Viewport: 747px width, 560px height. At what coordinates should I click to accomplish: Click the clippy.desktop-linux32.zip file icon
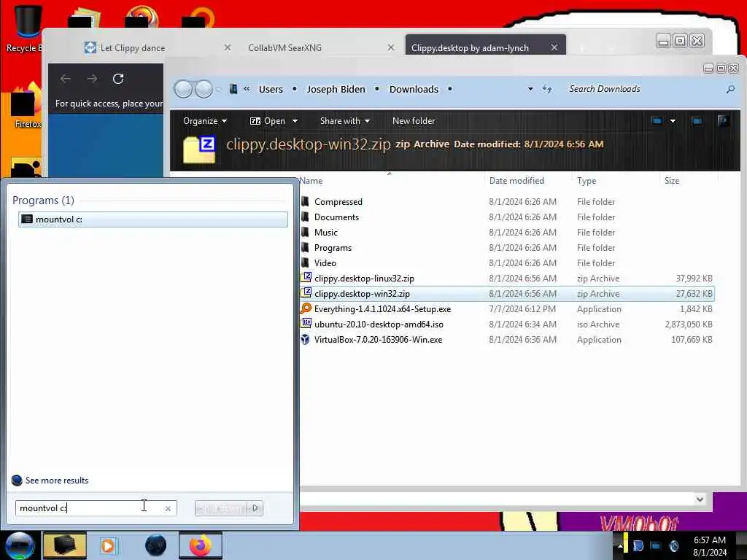(306, 278)
